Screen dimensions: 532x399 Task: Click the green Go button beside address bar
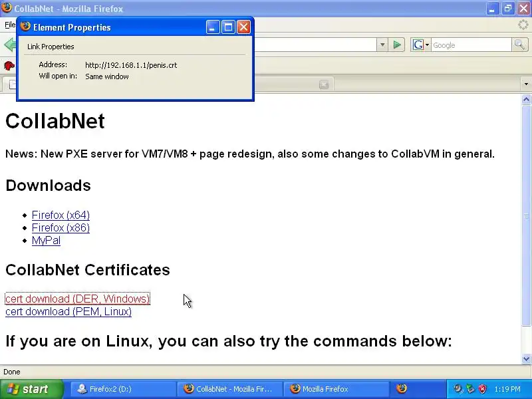pyautogui.click(x=396, y=45)
